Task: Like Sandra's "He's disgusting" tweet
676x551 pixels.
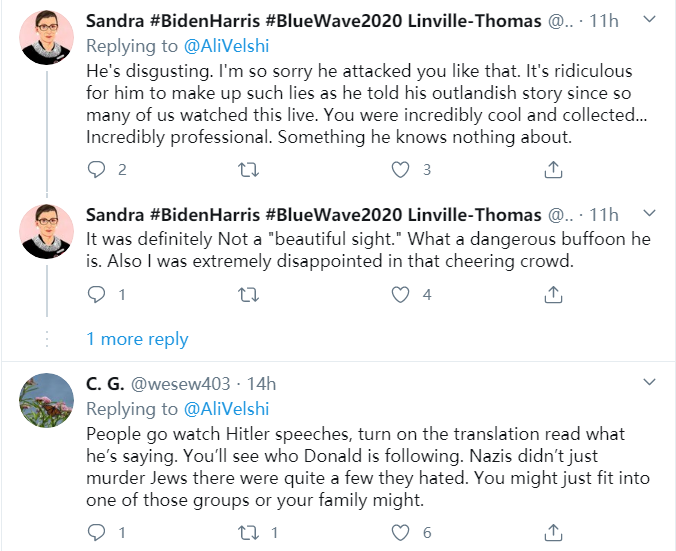Action: pyautogui.click(x=401, y=170)
